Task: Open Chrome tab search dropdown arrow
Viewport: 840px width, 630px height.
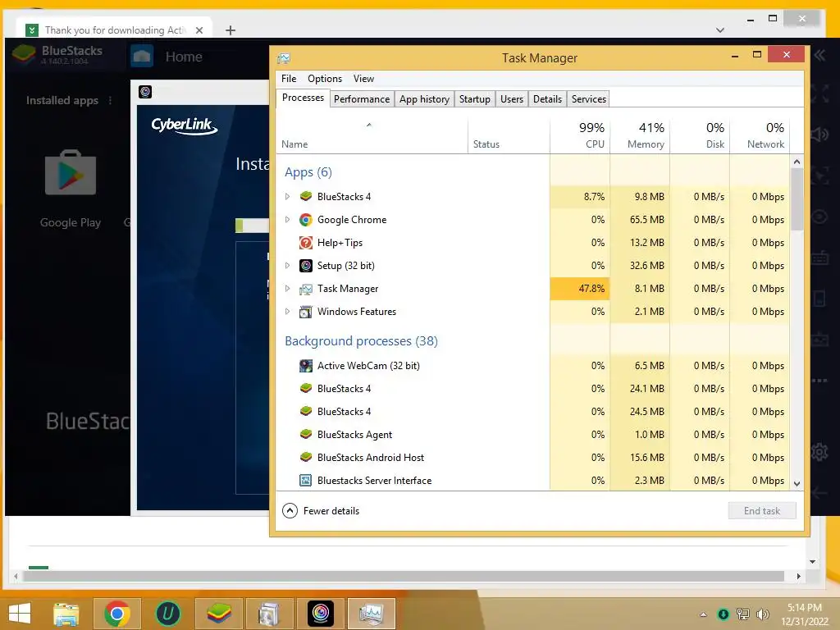Action: point(720,30)
